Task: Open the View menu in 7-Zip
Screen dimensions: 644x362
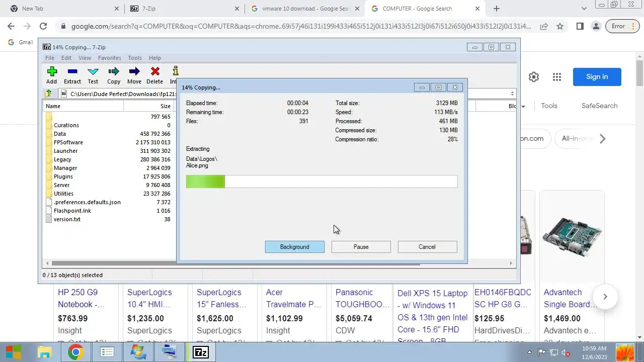Action: point(85,58)
